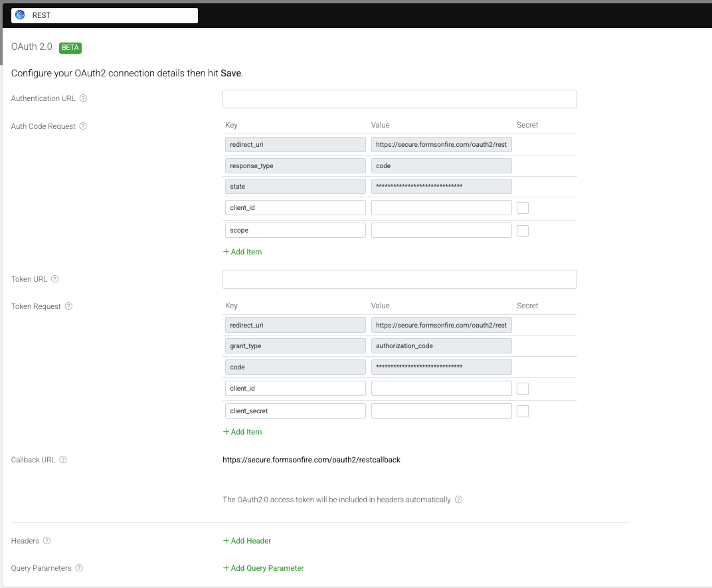Click Token Request client_id value field

click(x=442, y=389)
